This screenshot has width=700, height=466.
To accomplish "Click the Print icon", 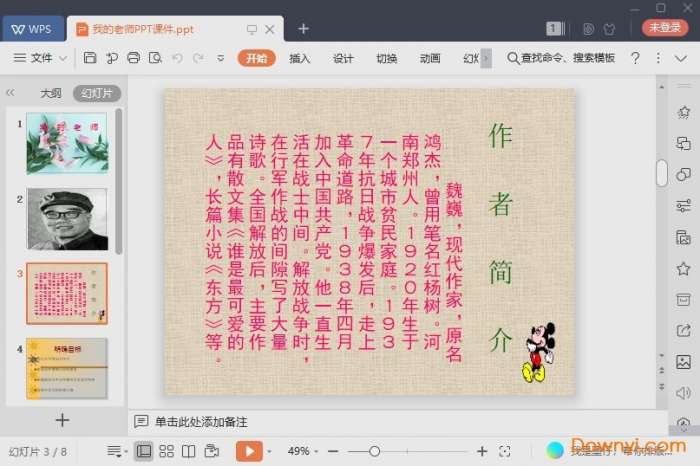I will pyautogui.click(x=133, y=58).
